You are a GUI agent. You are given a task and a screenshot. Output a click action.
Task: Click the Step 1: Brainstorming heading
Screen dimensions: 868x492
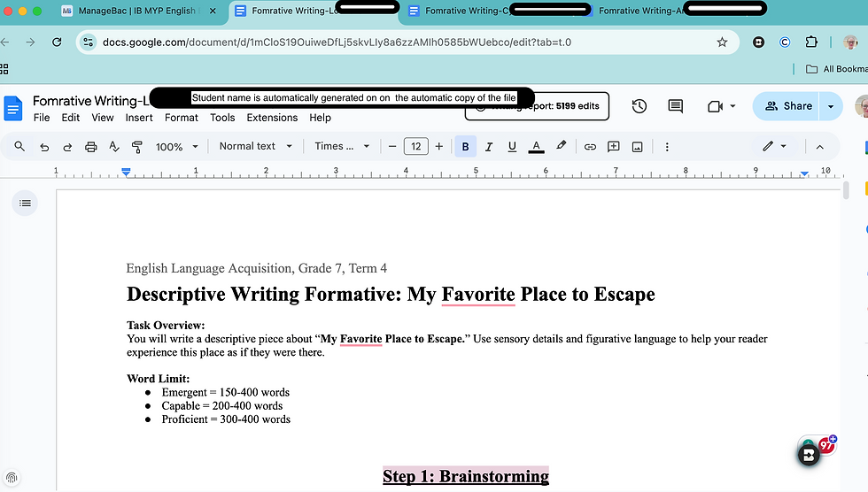466,476
